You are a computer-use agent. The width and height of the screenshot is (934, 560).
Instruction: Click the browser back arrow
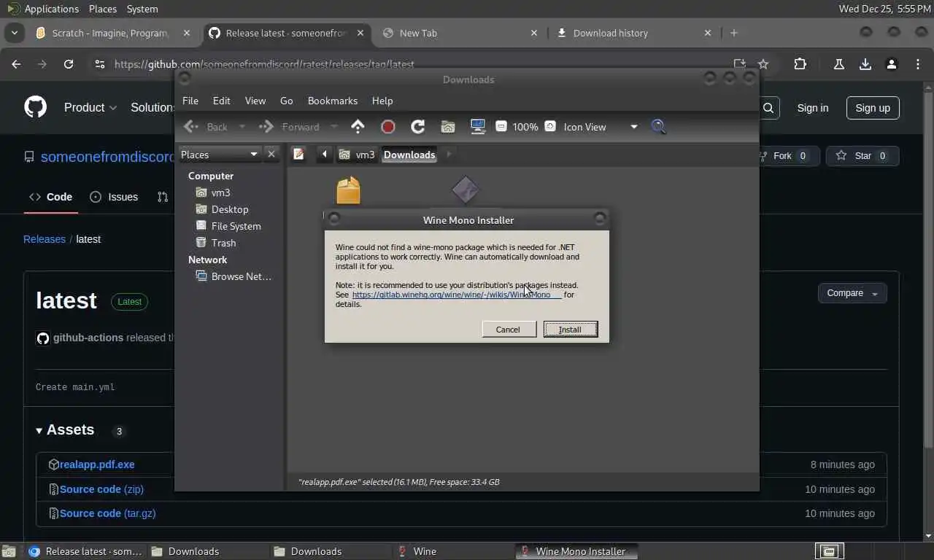click(x=16, y=64)
